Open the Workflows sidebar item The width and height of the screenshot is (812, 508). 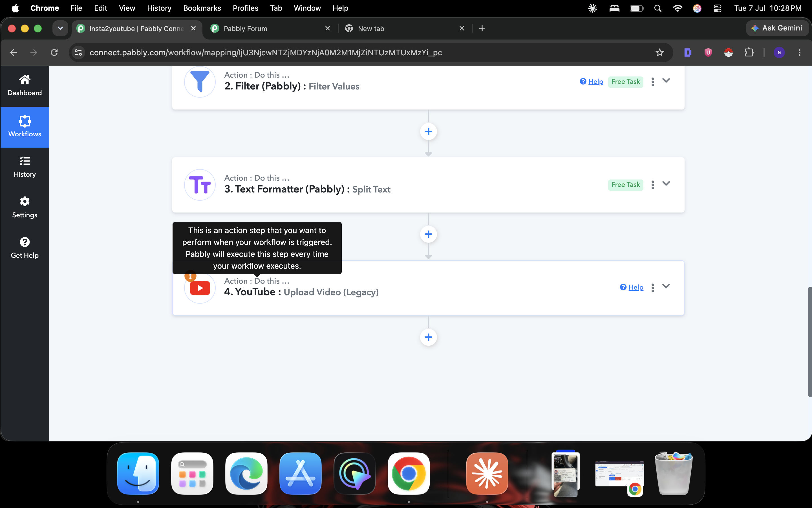click(25, 127)
